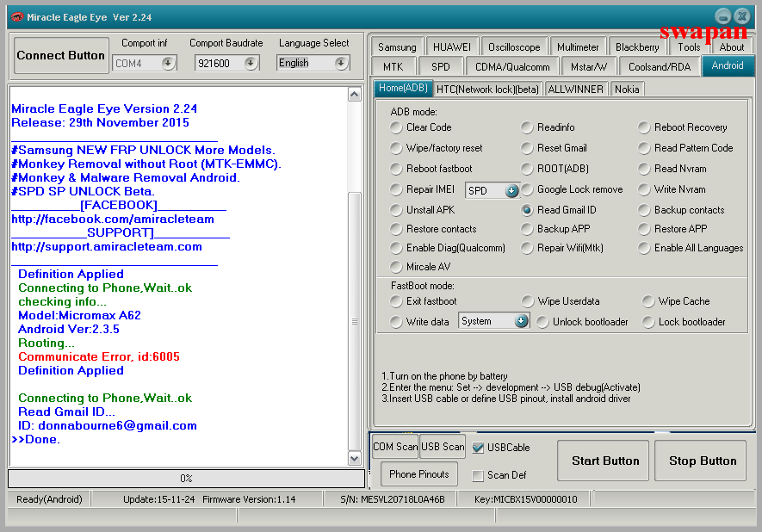Expand the Write data System dropdown
762x532 pixels.
pyautogui.click(x=521, y=321)
